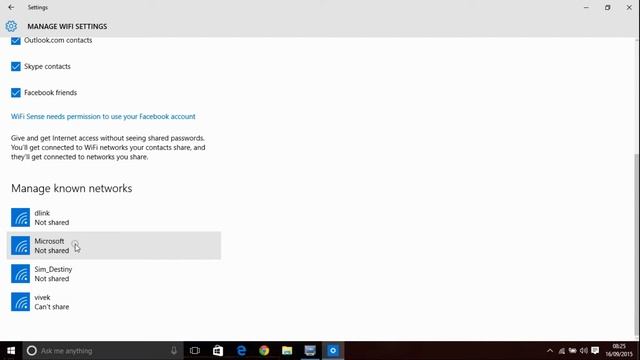640x360 pixels.
Task: Go back using the Settings back arrow
Action: point(11,7)
